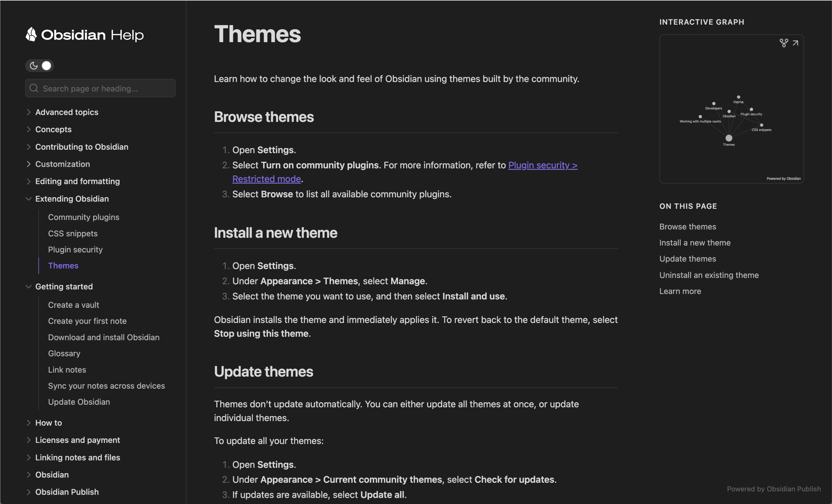Select the Community plugins tree item
The width and height of the screenshot is (832, 504).
[x=83, y=216]
